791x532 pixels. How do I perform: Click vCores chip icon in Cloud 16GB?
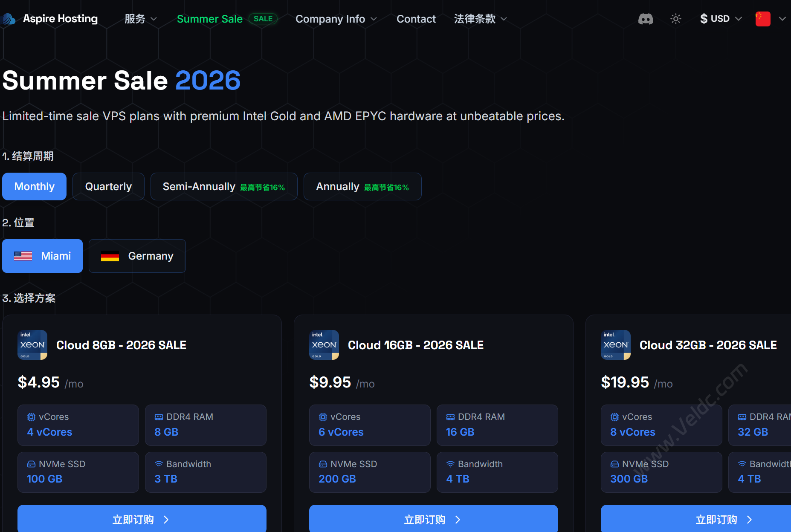click(323, 417)
